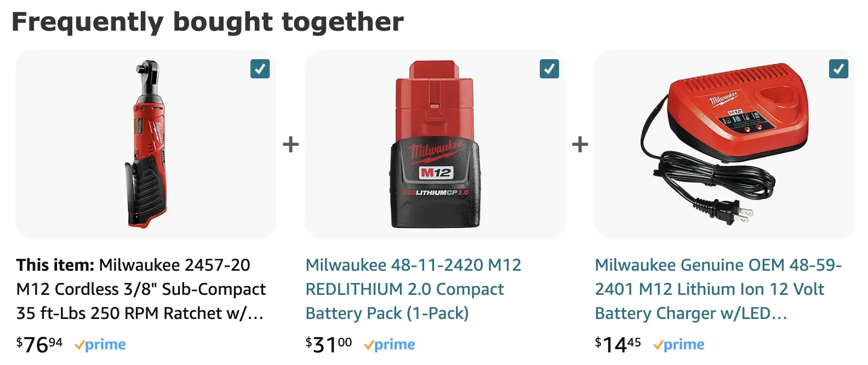Image resolution: width=868 pixels, height=365 pixels.
Task: Uncheck the Milwaukee ratchet item checkbox
Action: (x=260, y=69)
